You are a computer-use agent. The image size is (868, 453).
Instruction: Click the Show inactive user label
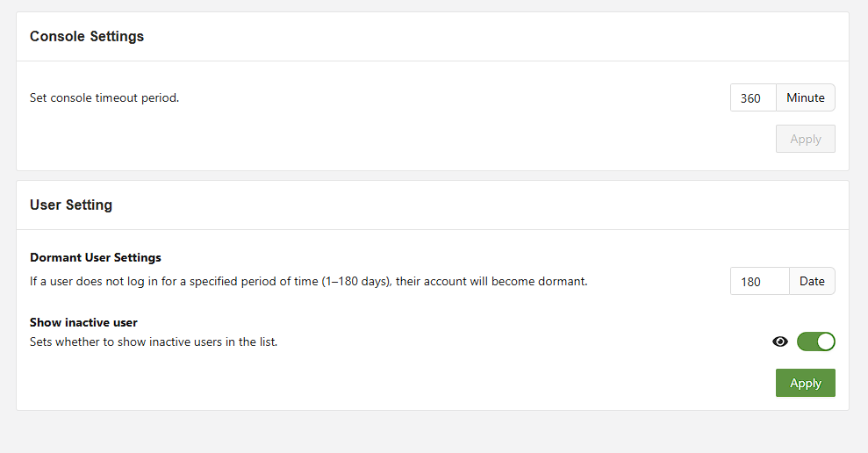[x=83, y=322]
